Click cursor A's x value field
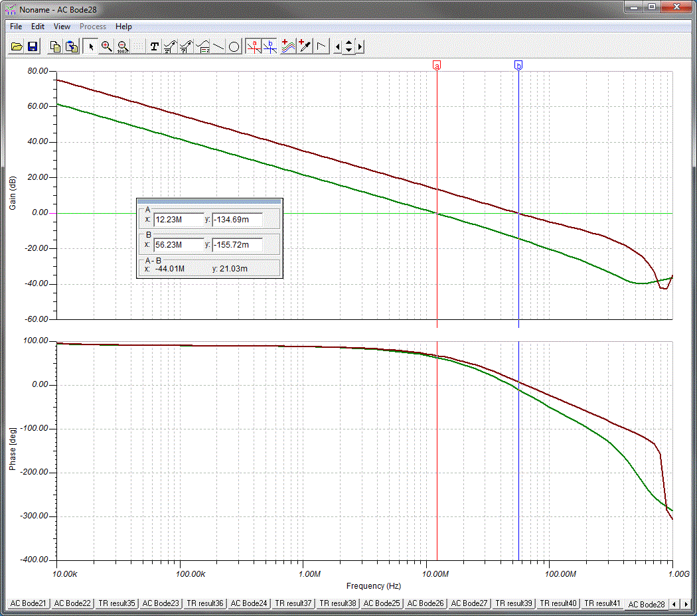 tap(178, 220)
